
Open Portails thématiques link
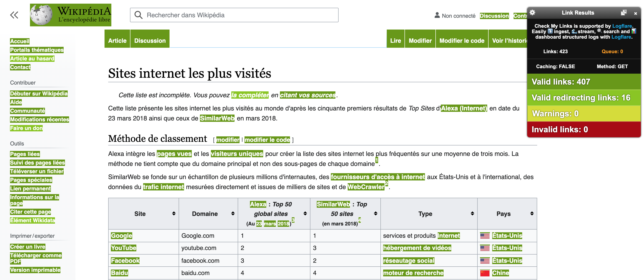click(x=37, y=50)
